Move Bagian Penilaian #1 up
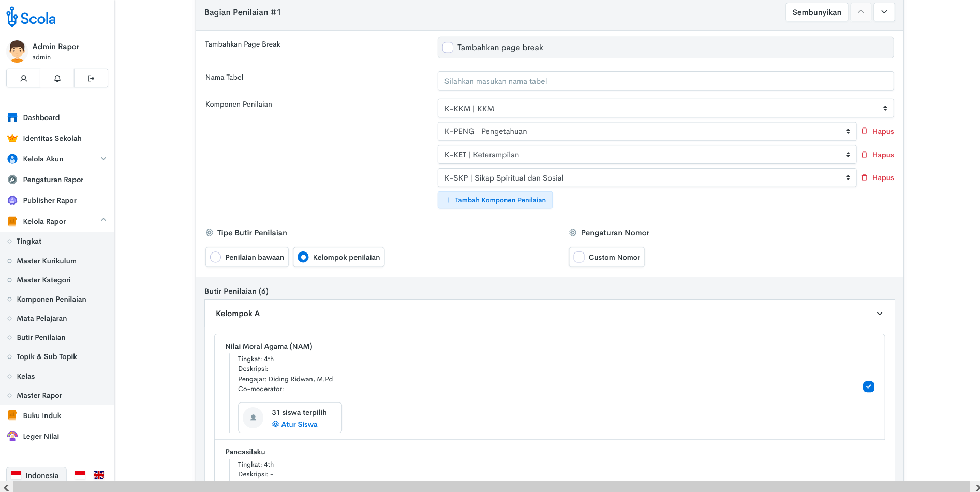This screenshot has width=980, height=492. [860, 12]
